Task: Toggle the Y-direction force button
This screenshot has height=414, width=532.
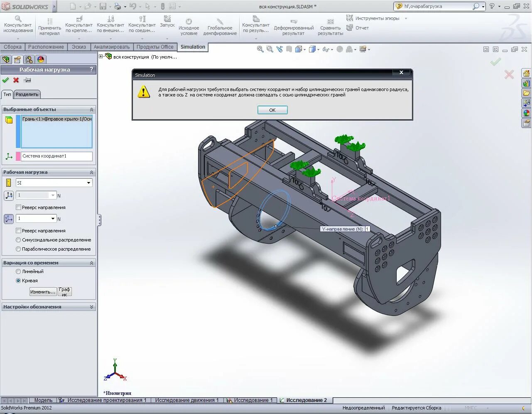Action: (x=9, y=219)
